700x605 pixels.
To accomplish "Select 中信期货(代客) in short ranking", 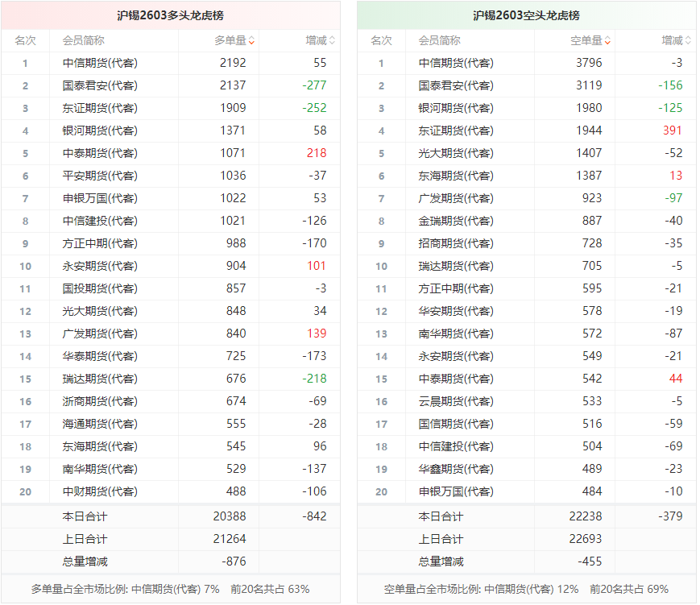I will pos(456,63).
